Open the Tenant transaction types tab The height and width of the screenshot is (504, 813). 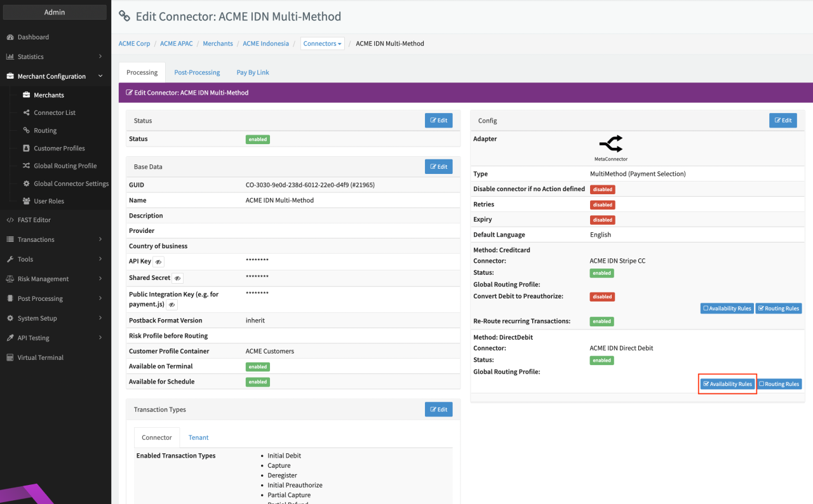(198, 437)
